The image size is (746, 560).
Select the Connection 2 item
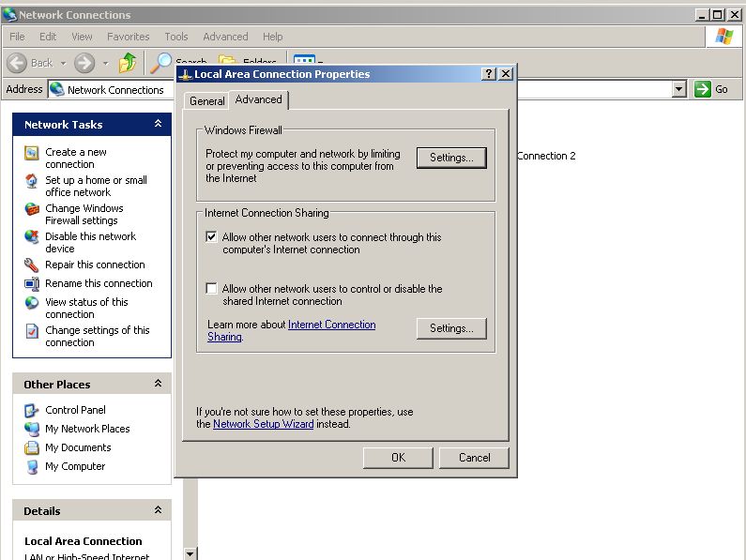point(547,156)
